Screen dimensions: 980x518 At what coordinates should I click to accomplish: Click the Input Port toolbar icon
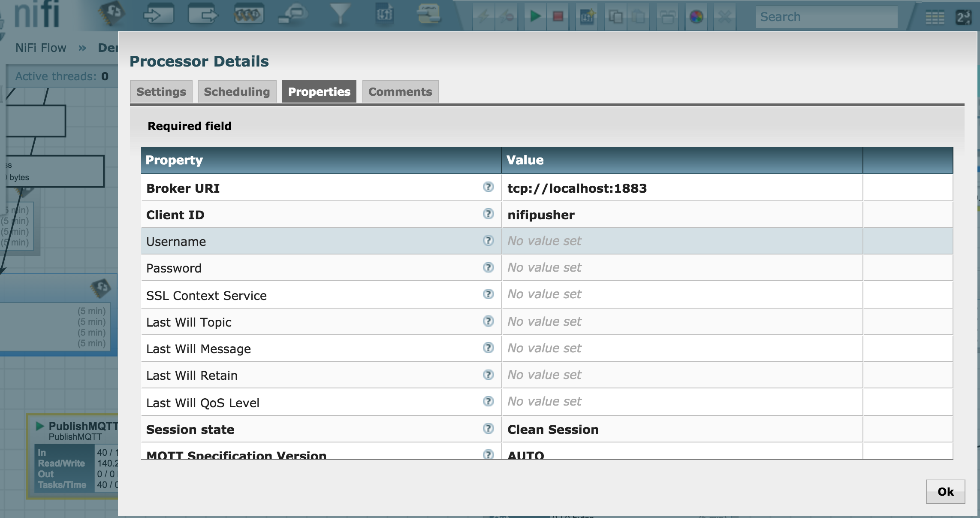pyautogui.click(x=158, y=15)
